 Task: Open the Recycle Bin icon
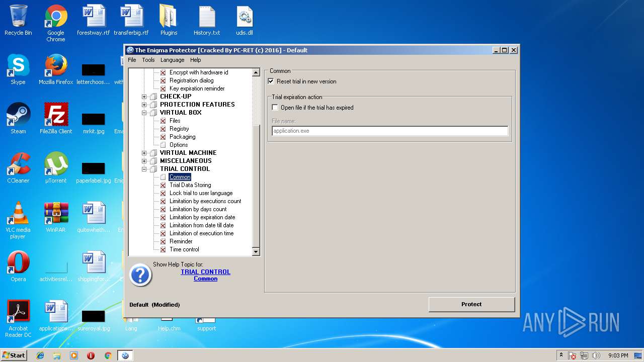pyautogui.click(x=18, y=20)
